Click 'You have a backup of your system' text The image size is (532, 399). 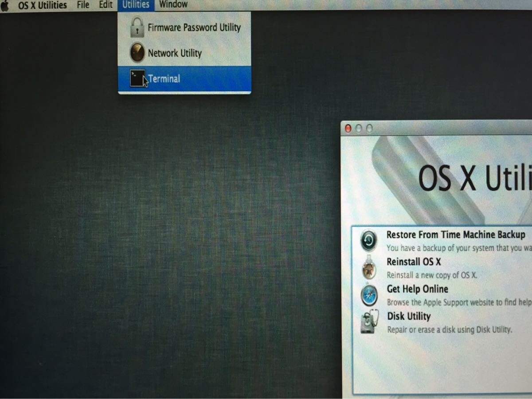tap(460, 248)
